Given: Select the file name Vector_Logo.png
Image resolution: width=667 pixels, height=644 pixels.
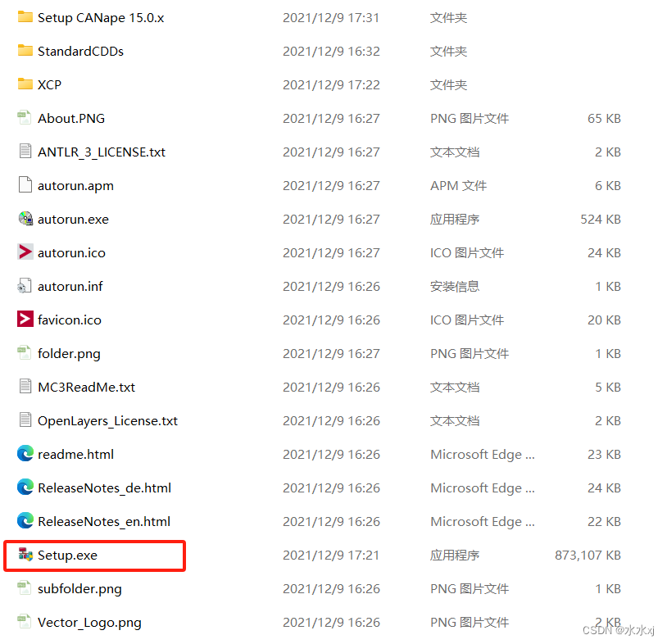Looking at the screenshot, I should point(90,623).
